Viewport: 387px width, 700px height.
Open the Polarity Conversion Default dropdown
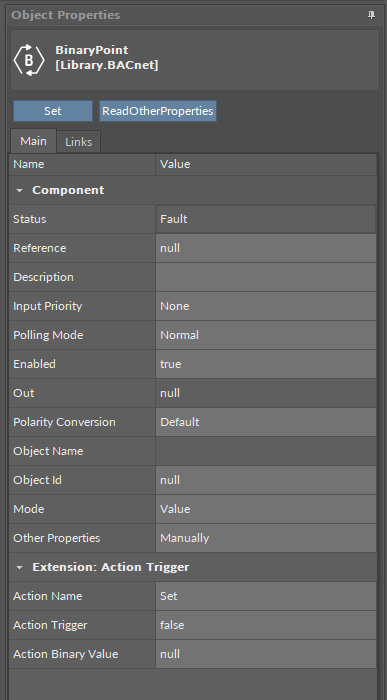[266, 422]
